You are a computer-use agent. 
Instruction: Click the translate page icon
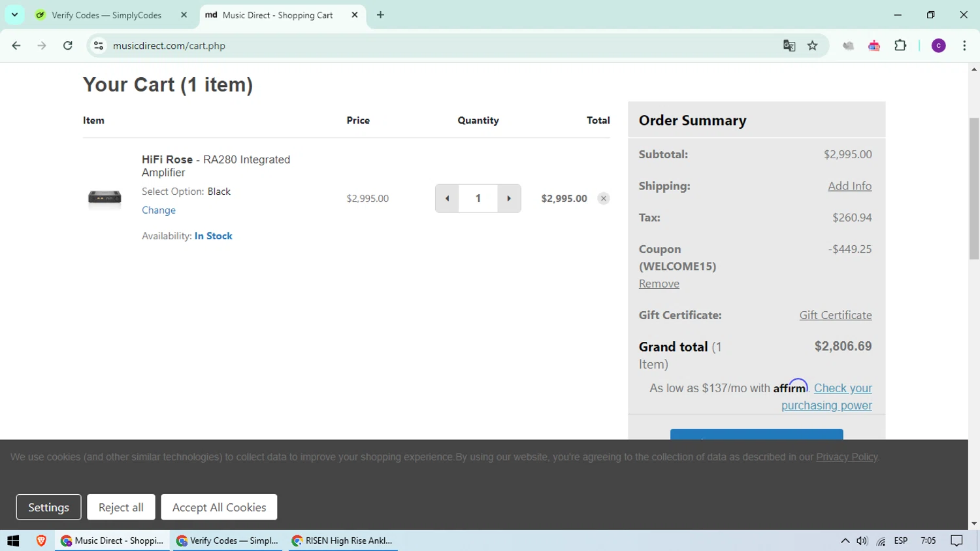tap(789, 46)
